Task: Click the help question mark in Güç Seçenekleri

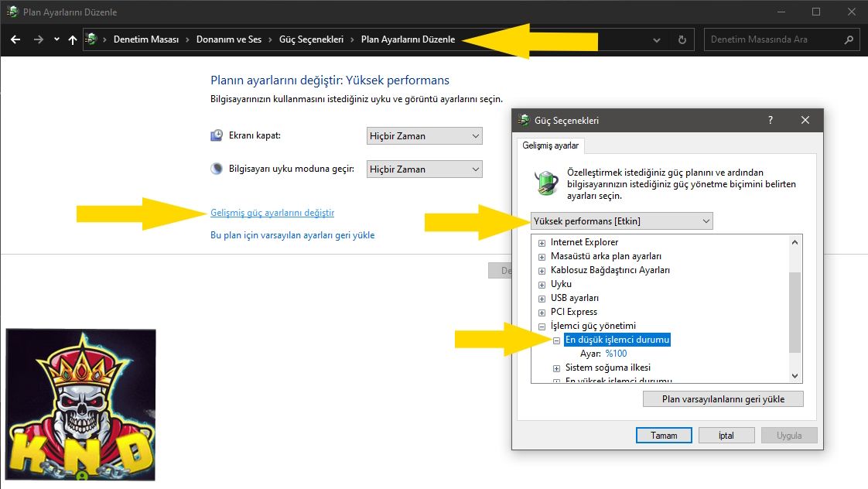Action: point(770,120)
